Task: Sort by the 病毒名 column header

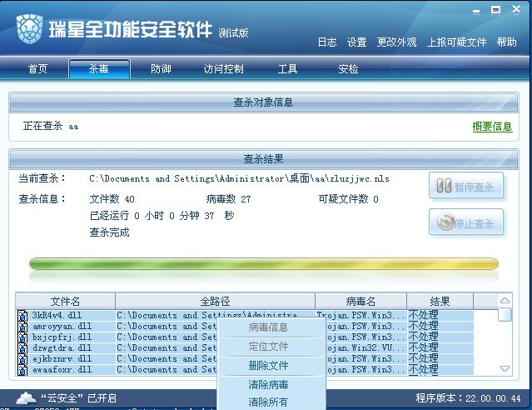Action: click(x=360, y=302)
